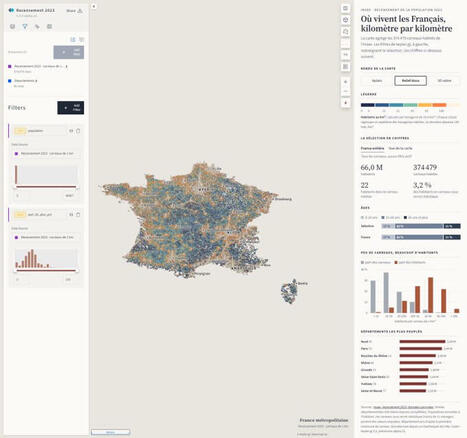Viewport: 467px width, 438px height.
Task: Click the purple color square of the Recensement dataset
Action: [10, 66]
